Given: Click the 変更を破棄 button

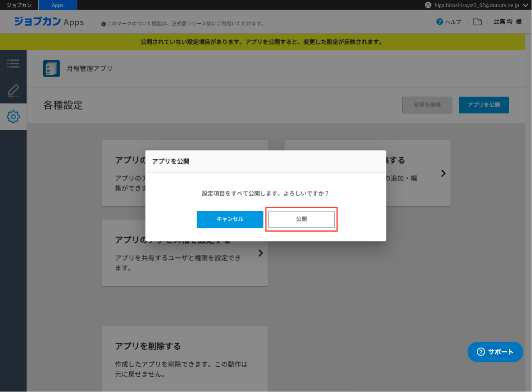Looking at the screenshot, I should pos(427,105).
